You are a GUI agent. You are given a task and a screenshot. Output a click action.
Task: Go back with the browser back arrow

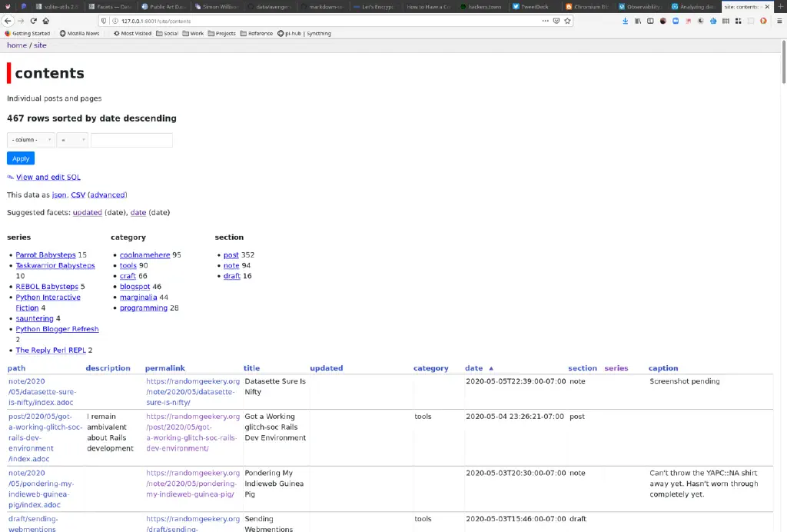click(8, 21)
